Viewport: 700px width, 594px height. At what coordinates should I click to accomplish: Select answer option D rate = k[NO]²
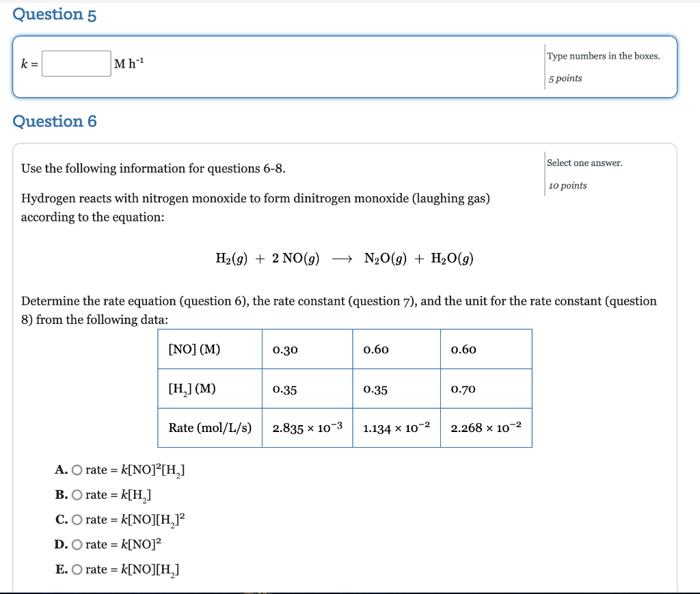point(77,544)
